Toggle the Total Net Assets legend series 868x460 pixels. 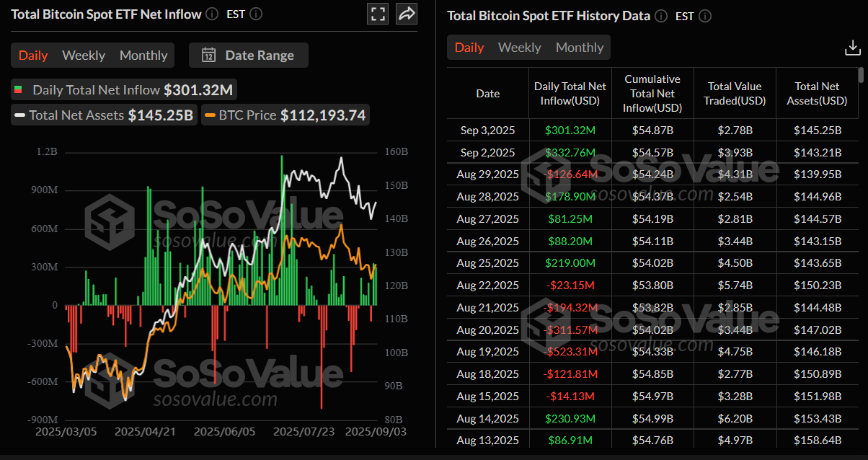pyautogui.click(x=103, y=115)
